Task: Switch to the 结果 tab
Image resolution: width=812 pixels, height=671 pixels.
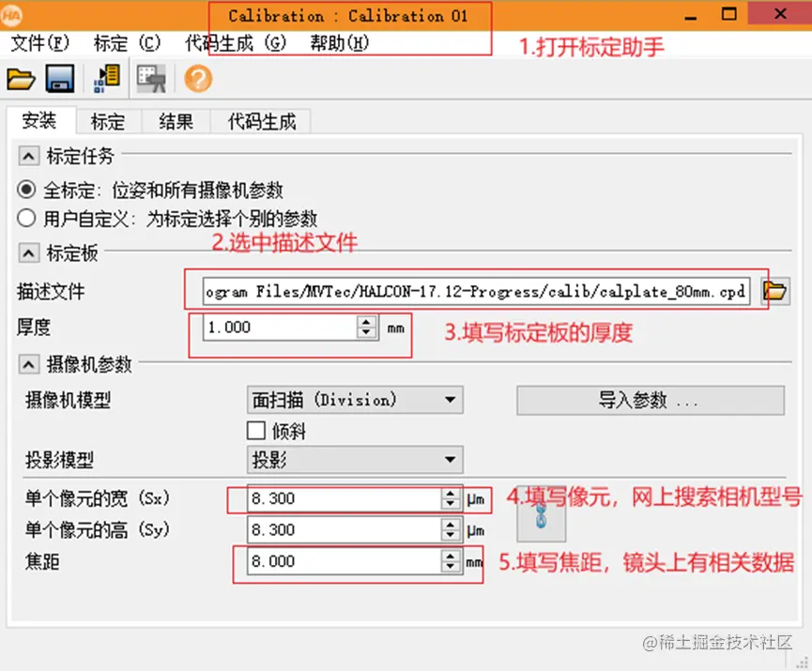Action: pos(176,122)
